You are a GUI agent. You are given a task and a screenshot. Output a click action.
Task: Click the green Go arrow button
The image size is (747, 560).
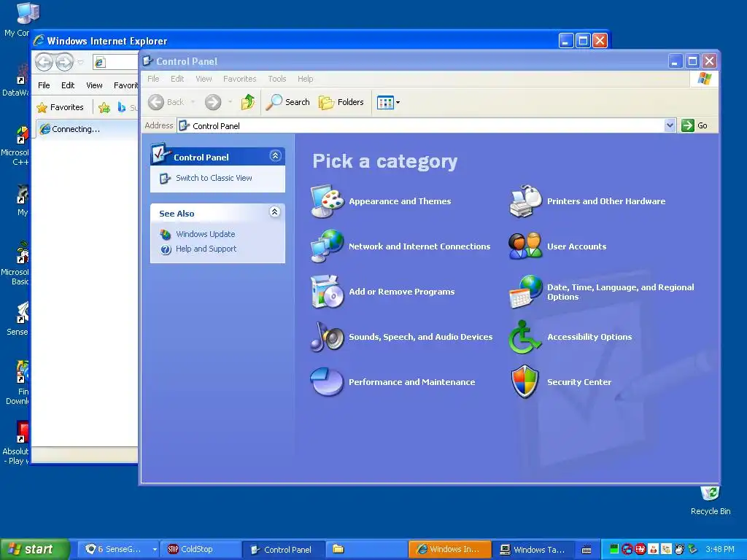tap(687, 125)
